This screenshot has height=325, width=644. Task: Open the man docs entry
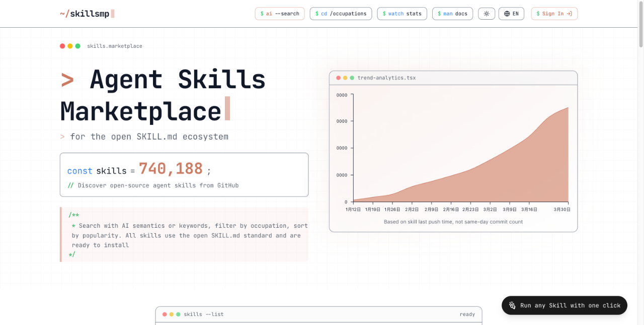(x=452, y=14)
